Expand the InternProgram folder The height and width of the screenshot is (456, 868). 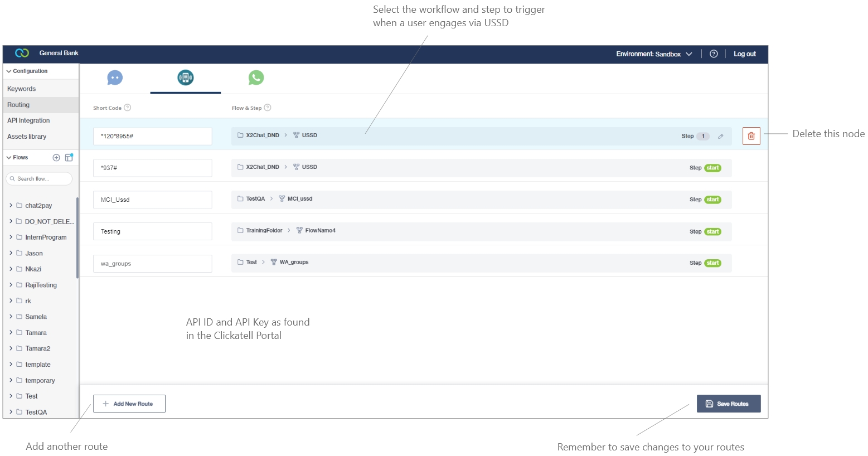click(11, 237)
